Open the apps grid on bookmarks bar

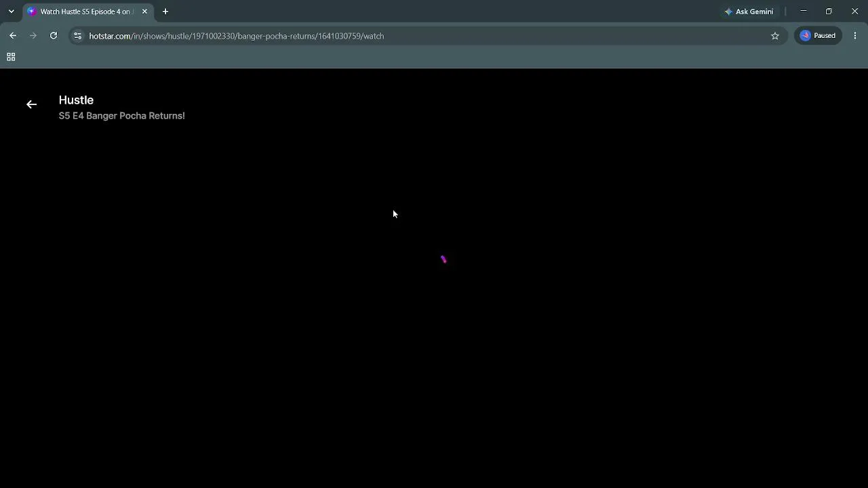coord(11,57)
